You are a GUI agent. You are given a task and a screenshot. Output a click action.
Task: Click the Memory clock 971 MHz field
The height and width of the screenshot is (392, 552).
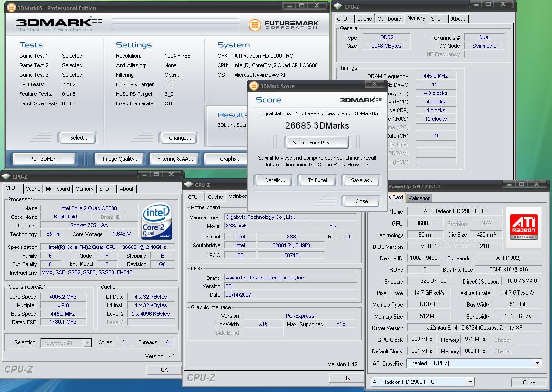tap(475, 339)
